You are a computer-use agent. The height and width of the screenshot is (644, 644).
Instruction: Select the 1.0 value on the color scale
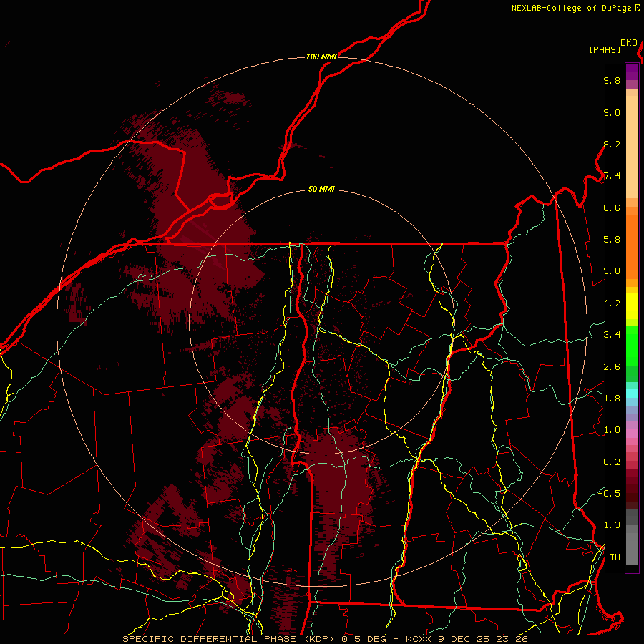[x=612, y=430]
